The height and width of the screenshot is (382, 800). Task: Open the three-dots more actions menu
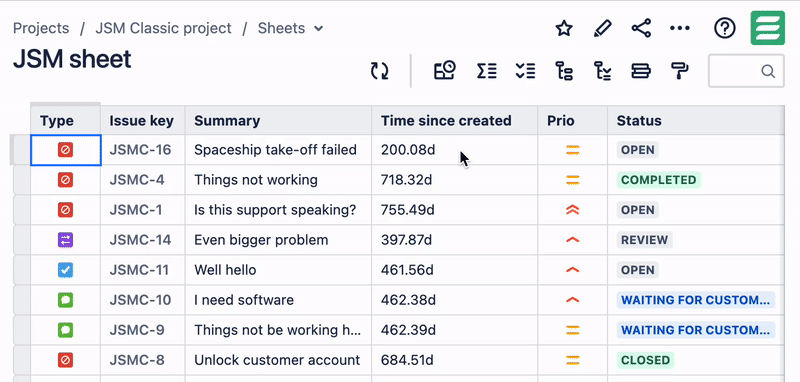[x=680, y=29]
